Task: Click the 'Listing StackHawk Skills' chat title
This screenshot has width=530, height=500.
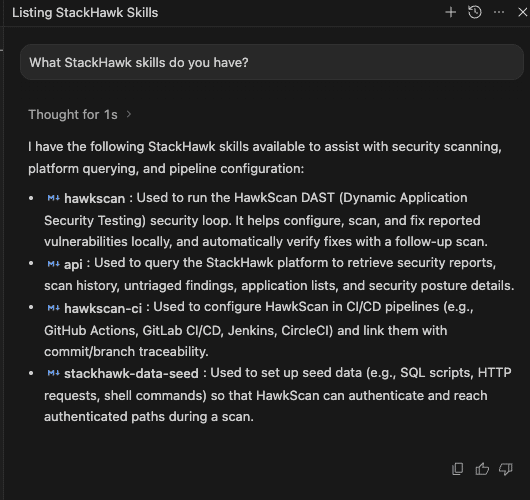Action: (85, 13)
